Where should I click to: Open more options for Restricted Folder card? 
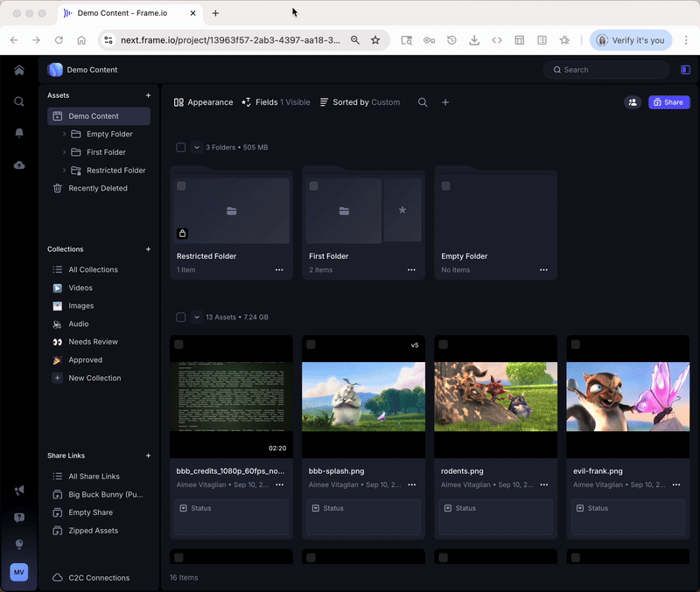279,270
